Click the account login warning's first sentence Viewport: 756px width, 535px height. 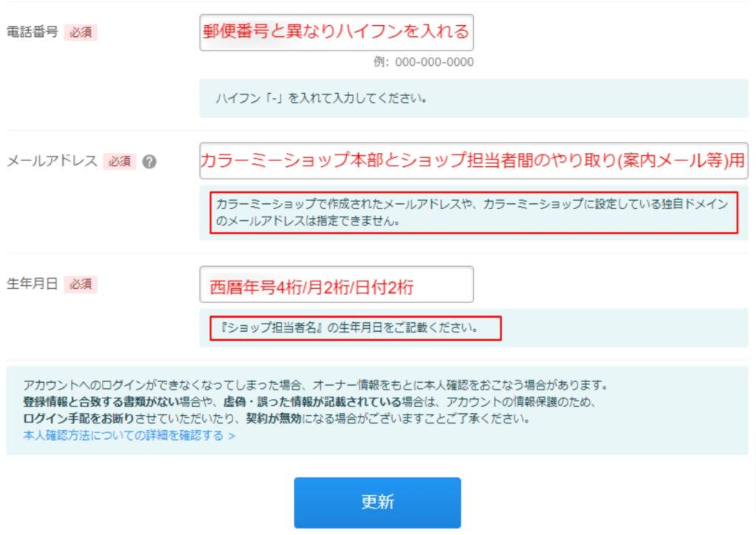pos(315,385)
